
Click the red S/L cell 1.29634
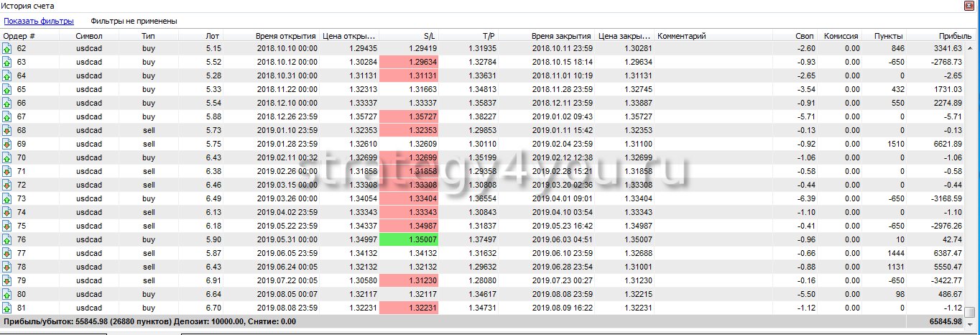408,62
